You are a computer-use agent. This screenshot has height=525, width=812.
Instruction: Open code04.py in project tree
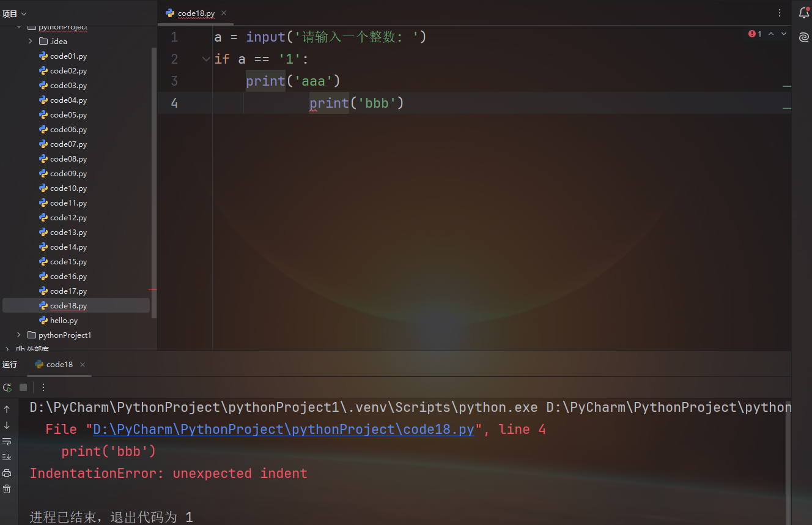click(68, 100)
